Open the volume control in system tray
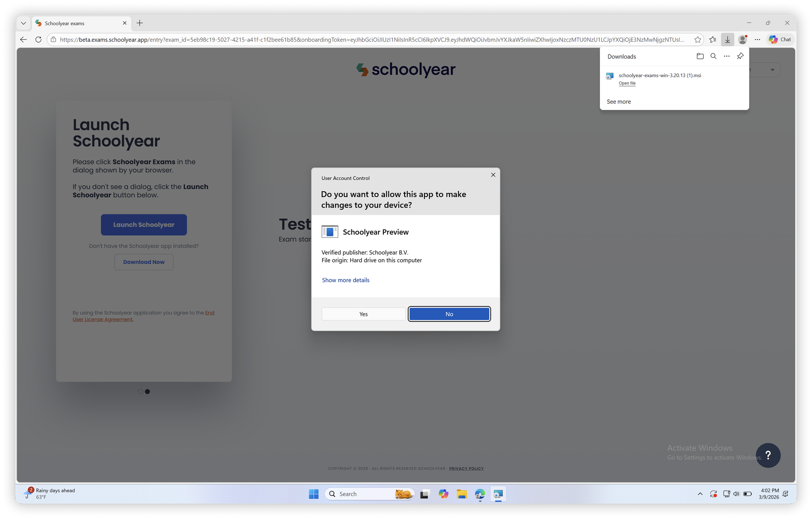The width and height of the screenshot is (812, 519). click(x=736, y=494)
